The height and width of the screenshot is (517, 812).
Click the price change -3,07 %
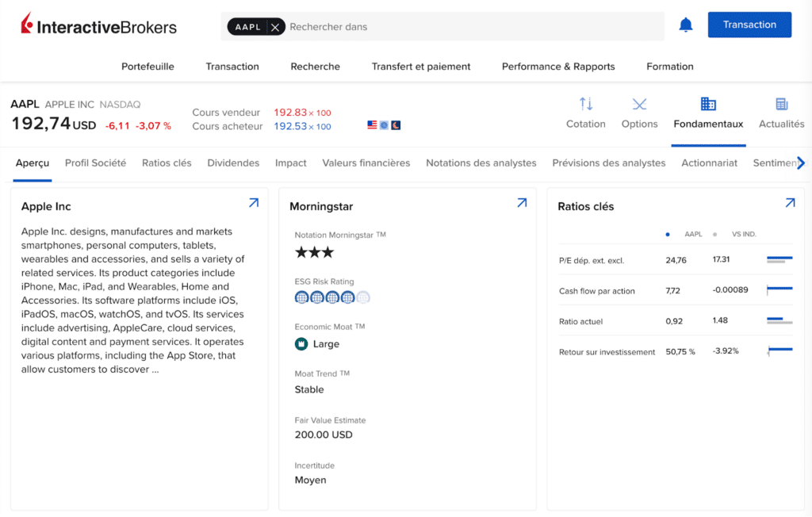(153, 126)
